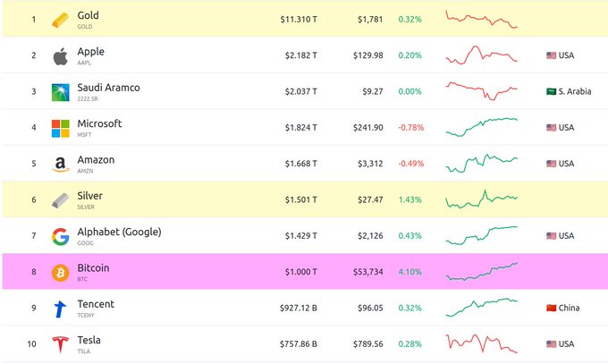Click Alphabet's price sparkline chart
Image resolution: width=608 pixels, height=364 pixels.
coord(482,235)
